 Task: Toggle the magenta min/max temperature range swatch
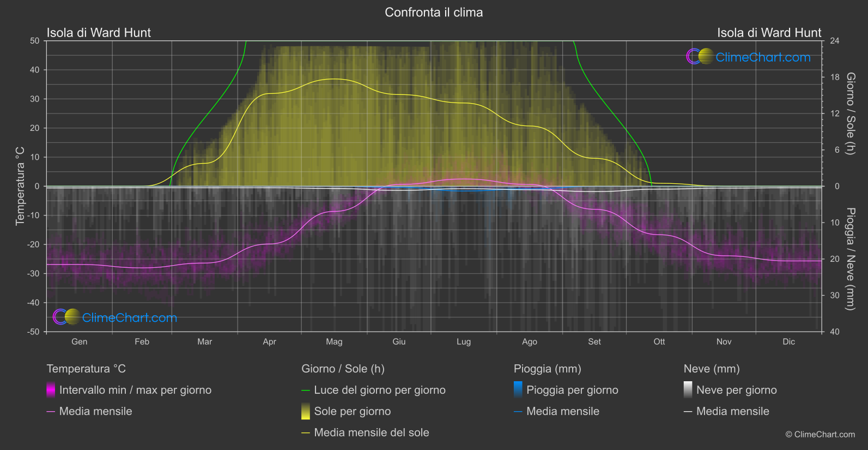click(x=51, y=389)
